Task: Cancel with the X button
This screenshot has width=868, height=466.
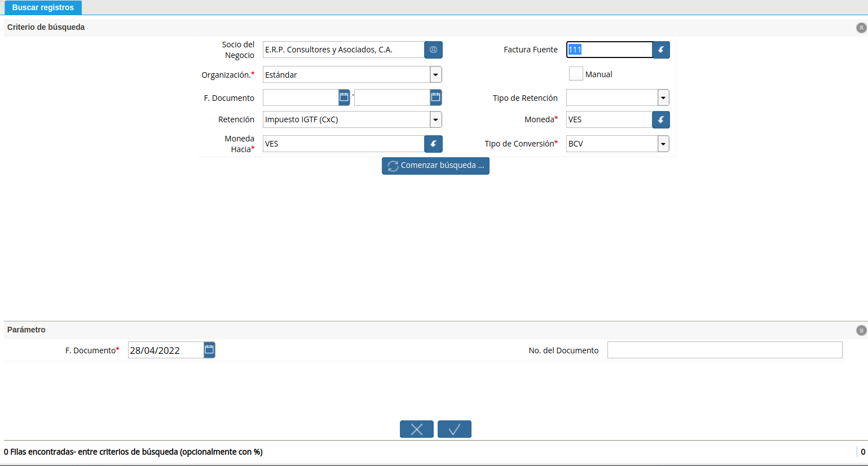Action: point(417,429)
